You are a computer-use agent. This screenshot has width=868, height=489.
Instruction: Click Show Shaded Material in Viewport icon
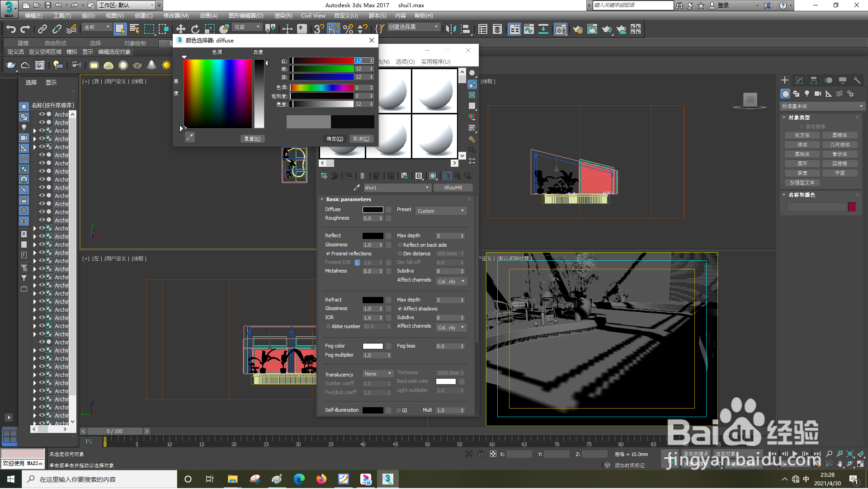coord(433,176)
